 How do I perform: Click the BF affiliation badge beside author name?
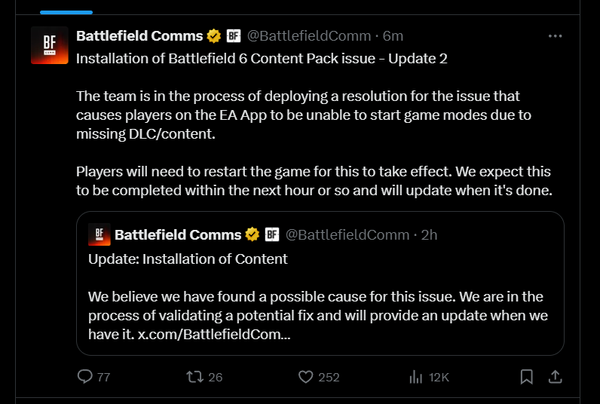click(x=232, y=37)
